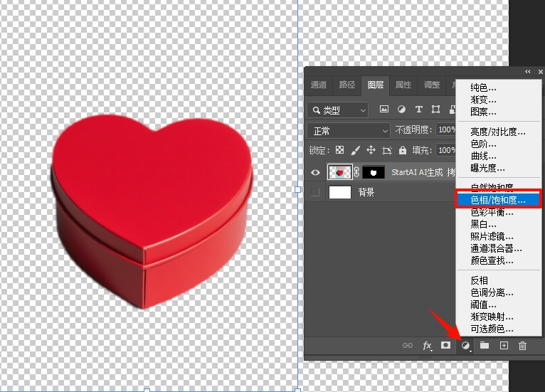The image size is (545, 392).
Task: Show the 背景 layer via visibility box
Action: coord(316,192)
